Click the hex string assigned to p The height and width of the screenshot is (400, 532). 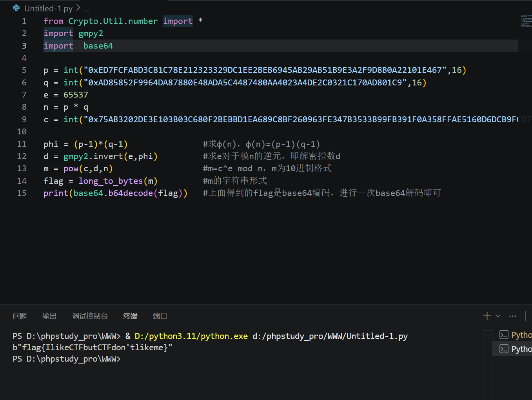tap(267, 70)
